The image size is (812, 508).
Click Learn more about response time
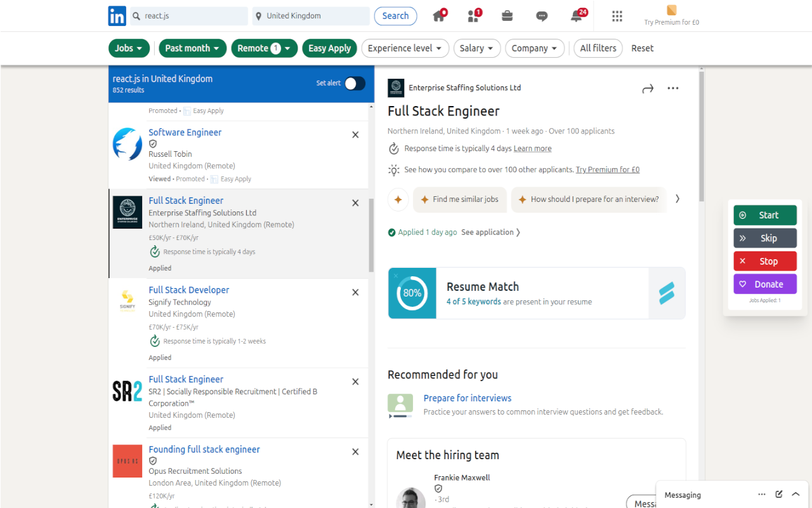click(532, 149)
